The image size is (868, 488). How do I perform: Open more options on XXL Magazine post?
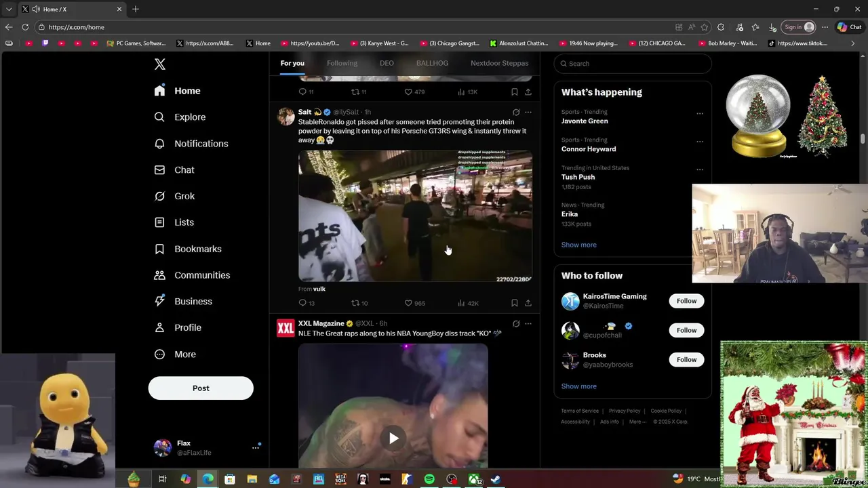(x=528, y=324)
